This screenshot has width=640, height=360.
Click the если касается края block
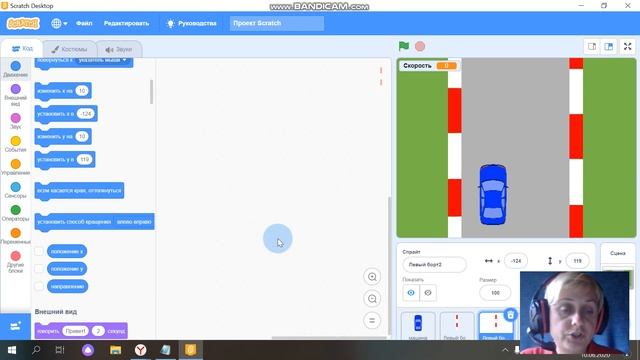pos(79,191)
